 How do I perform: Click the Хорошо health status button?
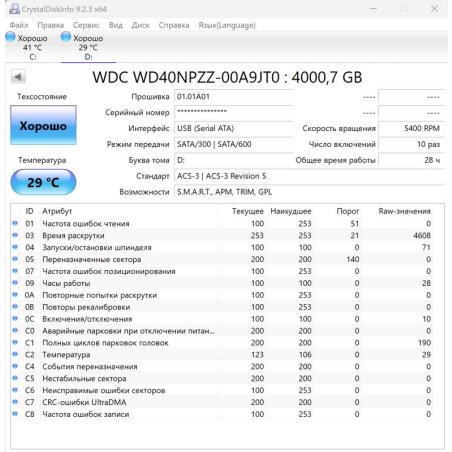pyautogui.click(x=43, y=125)
